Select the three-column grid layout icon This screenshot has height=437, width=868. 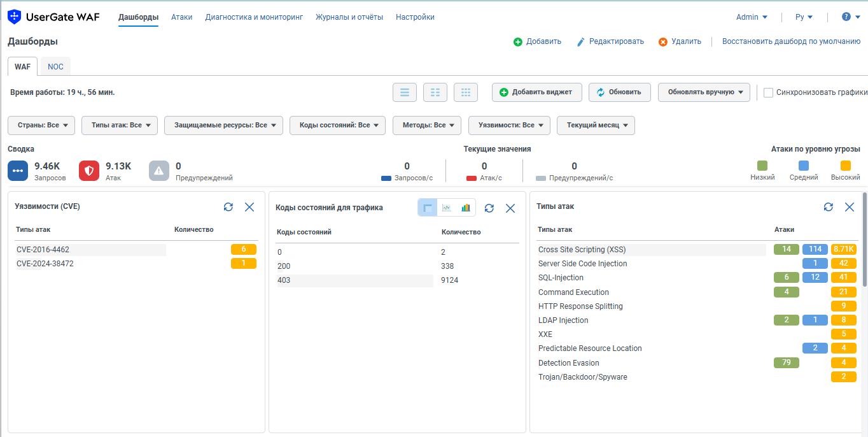tap(466, 92)
